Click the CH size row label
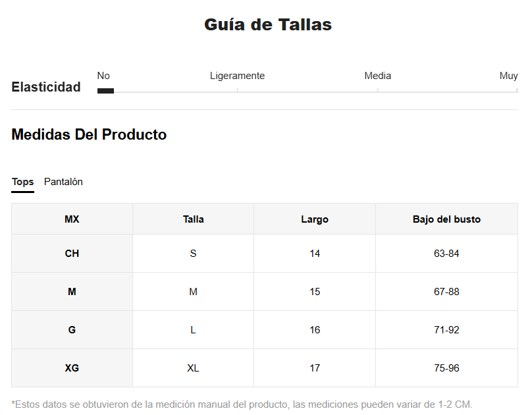532x415 pixels. 72,254
